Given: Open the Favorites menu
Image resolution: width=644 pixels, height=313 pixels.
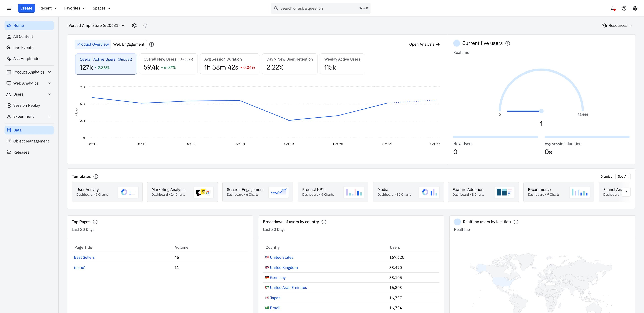Looking at the screenshot, I should [74, 8].
